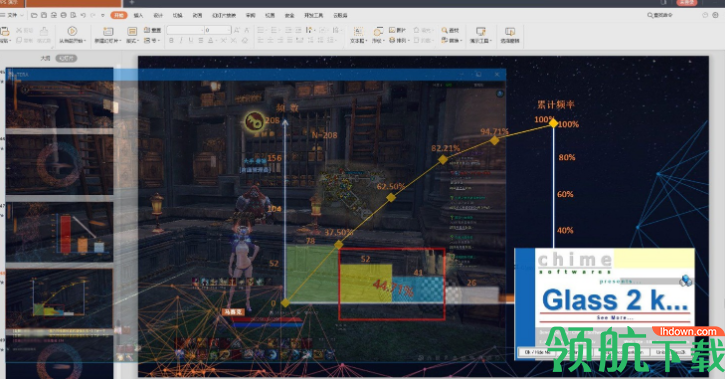
Task: Click the redo arrow icon
Action: [92, 15]
